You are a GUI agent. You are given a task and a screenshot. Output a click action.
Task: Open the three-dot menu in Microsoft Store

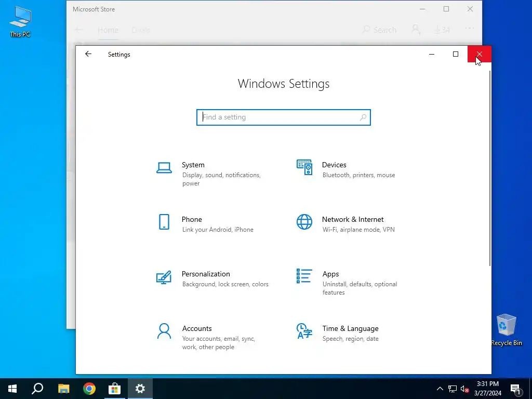click(470, 29)
